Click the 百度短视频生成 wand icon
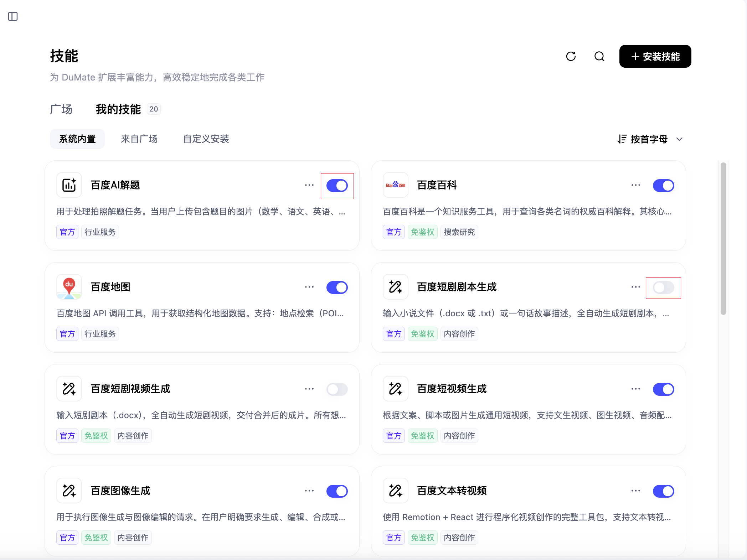The width and height of the screenshot is (747, 560). pos(396,389)
